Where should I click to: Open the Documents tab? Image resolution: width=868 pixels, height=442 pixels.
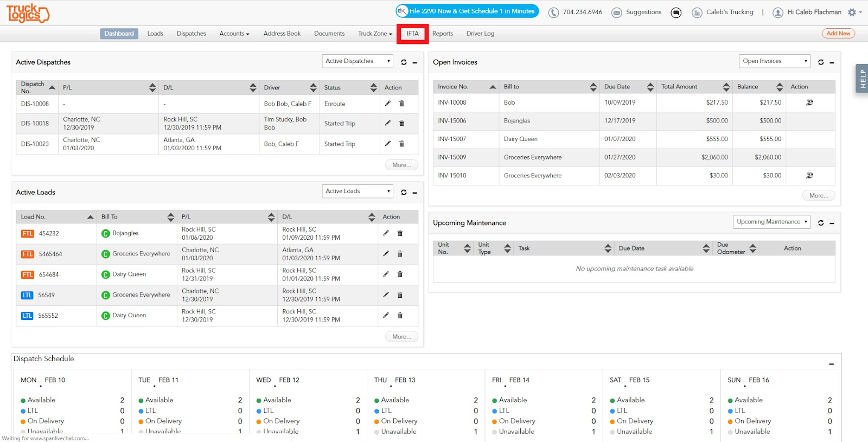(x=329, y=34)
